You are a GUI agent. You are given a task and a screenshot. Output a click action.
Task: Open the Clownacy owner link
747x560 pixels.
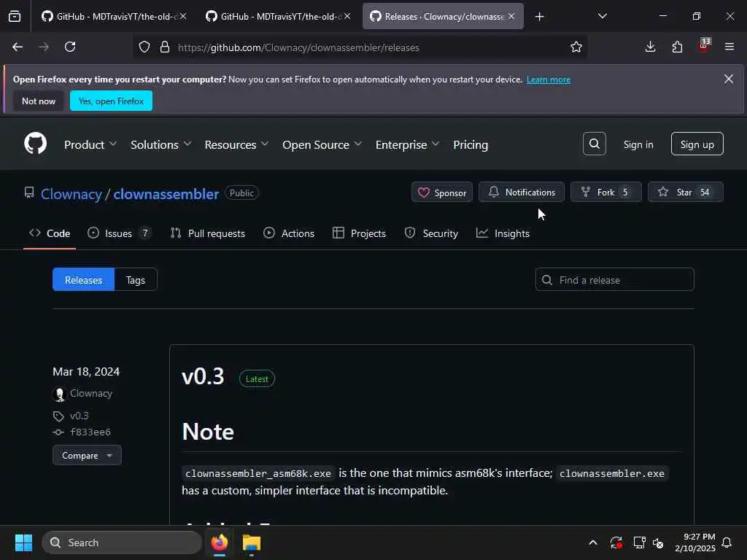click(71, 194)
